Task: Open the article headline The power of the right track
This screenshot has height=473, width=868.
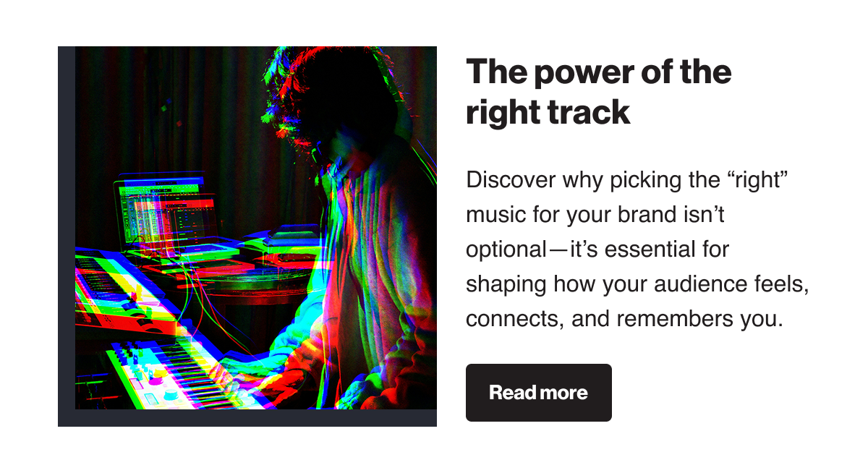Action: pyautogui.click(x=599, y=92)
